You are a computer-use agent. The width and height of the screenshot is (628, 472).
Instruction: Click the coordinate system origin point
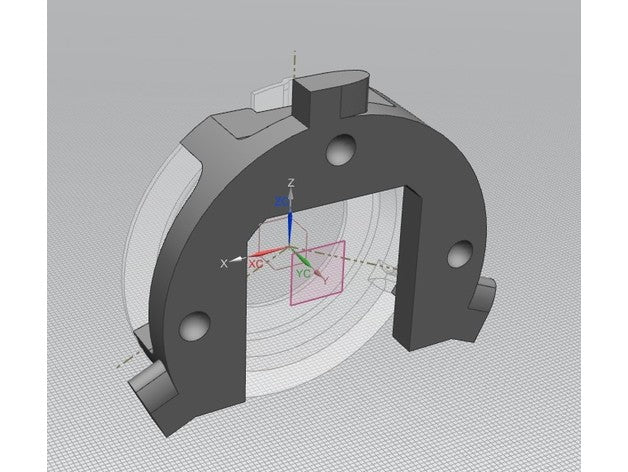[x=290, y=247]
